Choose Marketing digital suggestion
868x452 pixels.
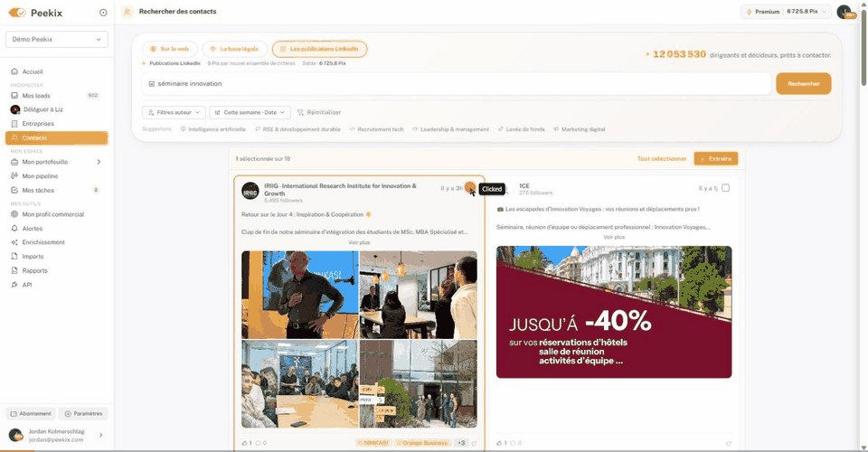(x=579, y=129)
